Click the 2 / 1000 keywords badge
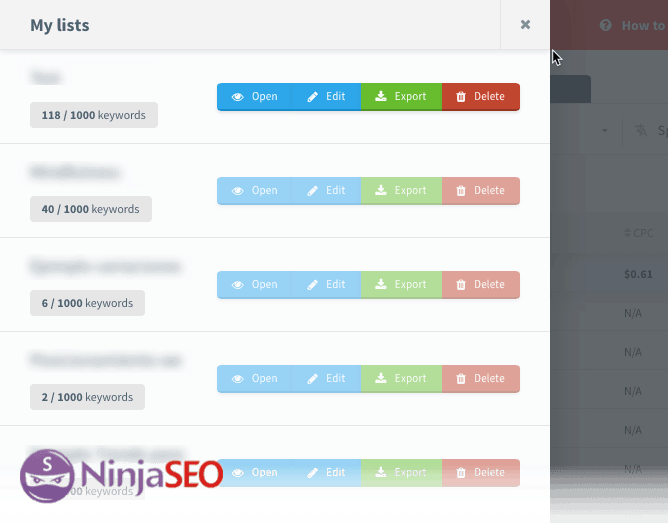The height and width of the screenshot is (523, 668). coord(87,397)
